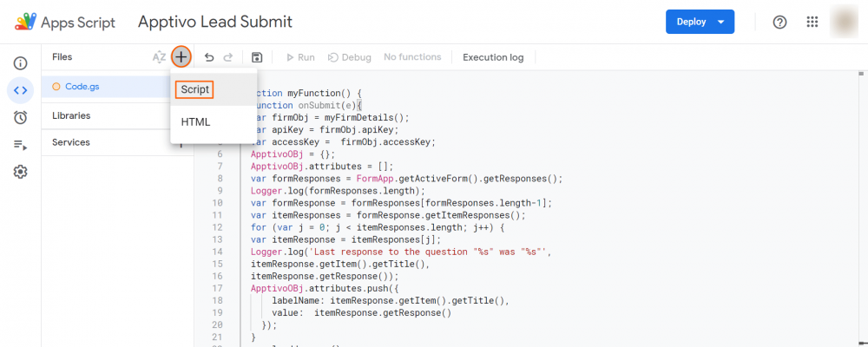868x347 pixels.
Task: Click the add file plus icon
Action: point(181,57)
